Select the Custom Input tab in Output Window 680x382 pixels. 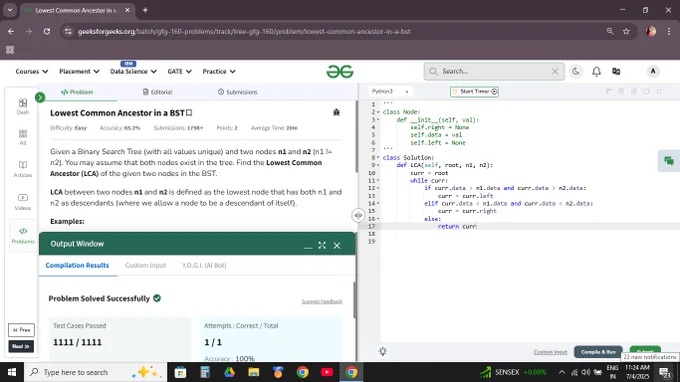coord(145,265)
